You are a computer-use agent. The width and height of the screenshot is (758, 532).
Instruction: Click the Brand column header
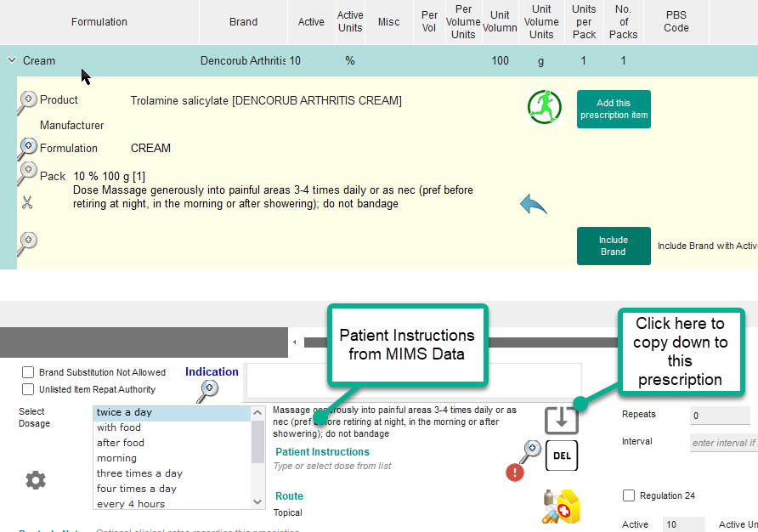coord(243,22)
